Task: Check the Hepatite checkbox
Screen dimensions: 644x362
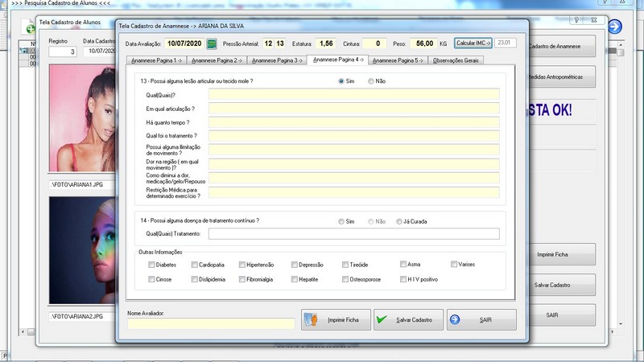Action: 295,279
